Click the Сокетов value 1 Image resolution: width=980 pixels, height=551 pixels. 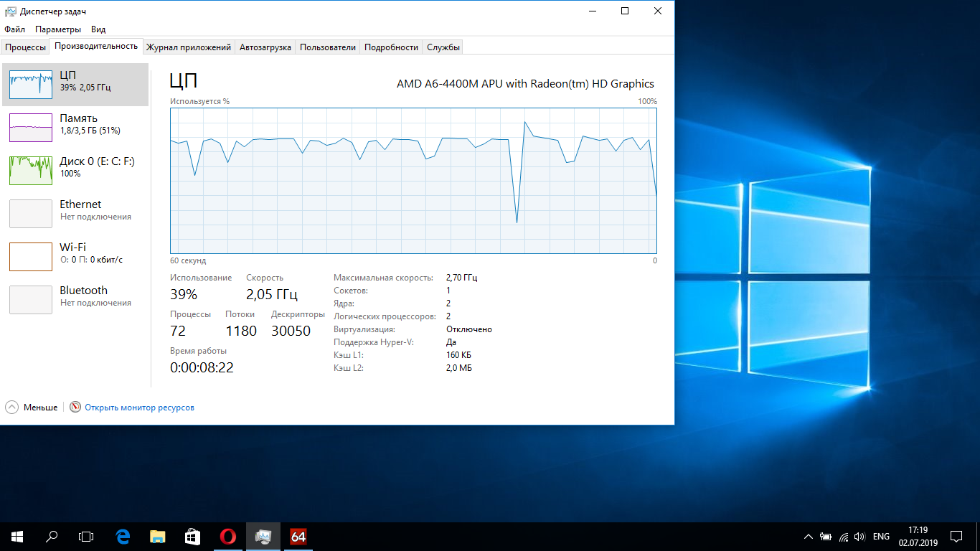(448, 291)
